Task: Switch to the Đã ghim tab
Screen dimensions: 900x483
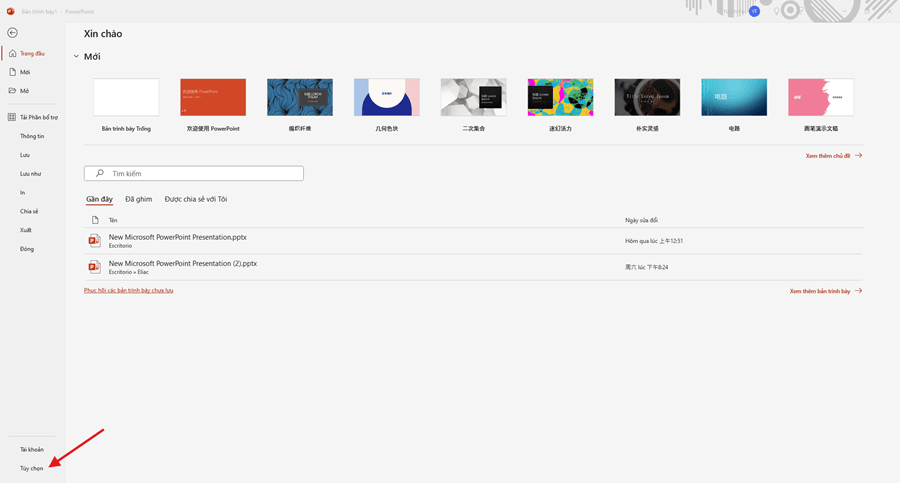Action: tap(138, 199)
